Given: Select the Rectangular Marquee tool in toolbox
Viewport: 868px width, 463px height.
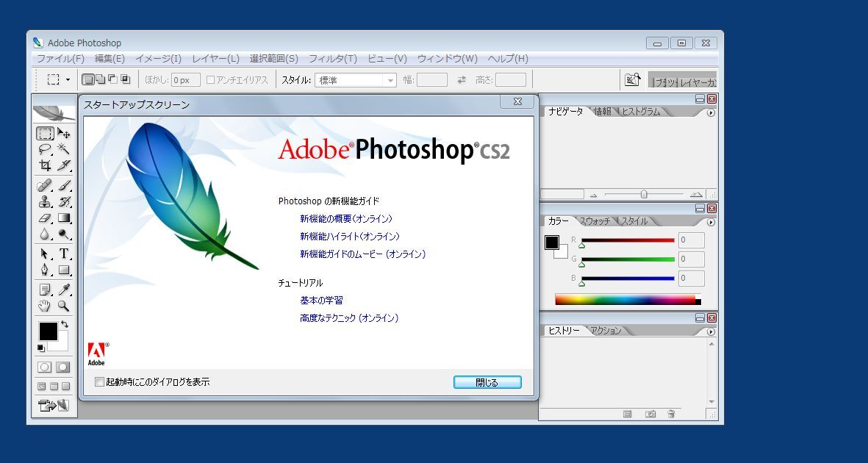Looking at the screenshot, I should tap(46, 134).
